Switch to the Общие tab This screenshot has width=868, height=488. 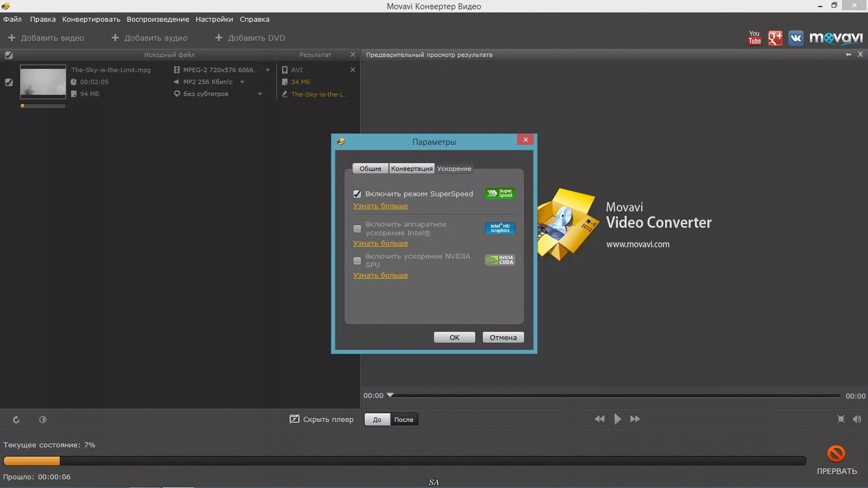coord(371,169)
